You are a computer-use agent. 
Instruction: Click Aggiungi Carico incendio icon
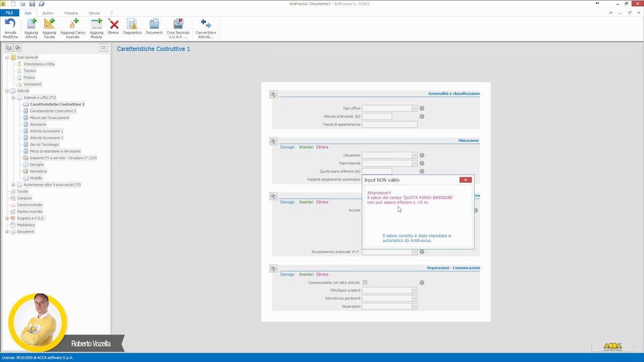[x=73, y=24]
